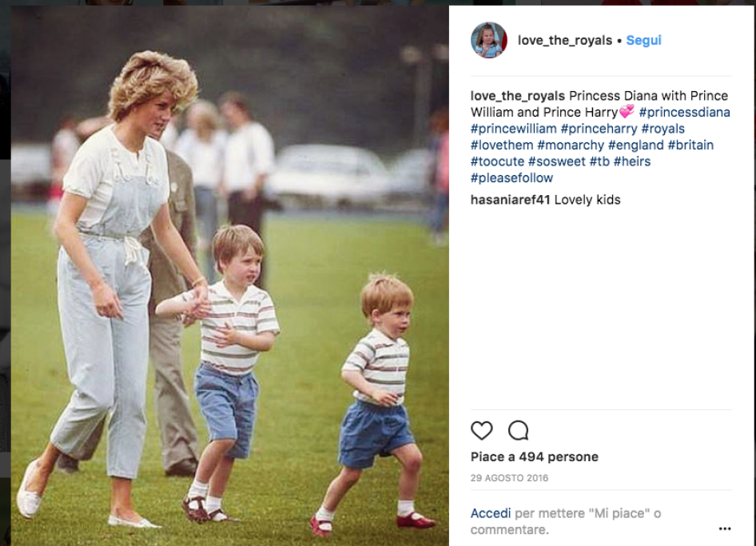Open the #princessdiana hashtag
The width and height of the screenshot is (756, 546).
[x=684, y=113]
